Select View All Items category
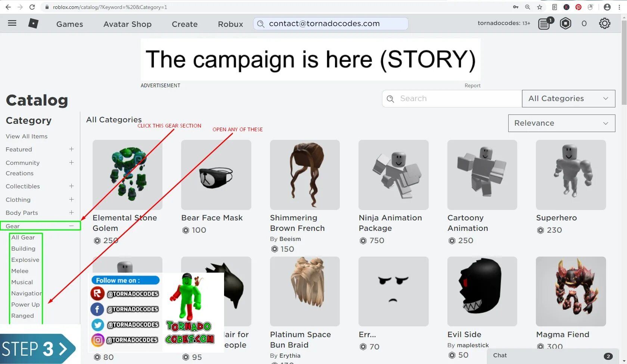This screenshot has height=364, width=627. click(x=27, y=136)
